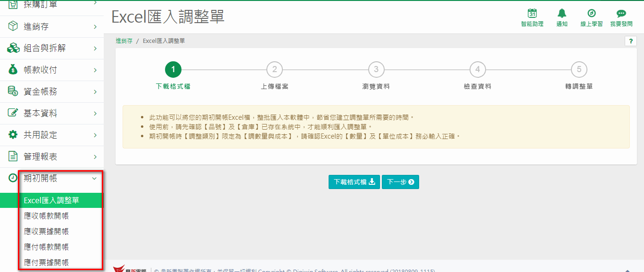Click the 下載格式檔 download button

coord(354,182)
